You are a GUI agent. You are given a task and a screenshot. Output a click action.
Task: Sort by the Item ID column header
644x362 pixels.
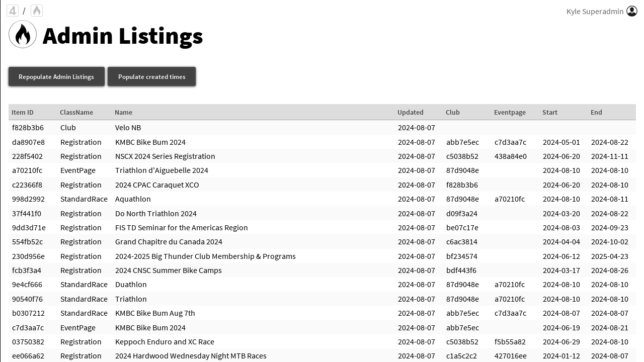tap(23, 112)
